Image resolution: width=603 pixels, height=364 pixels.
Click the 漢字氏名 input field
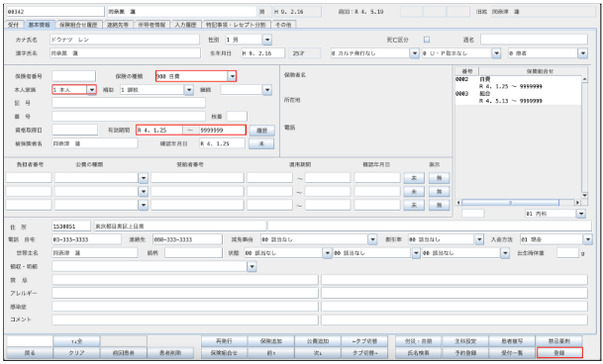click(x=125, y=53)
